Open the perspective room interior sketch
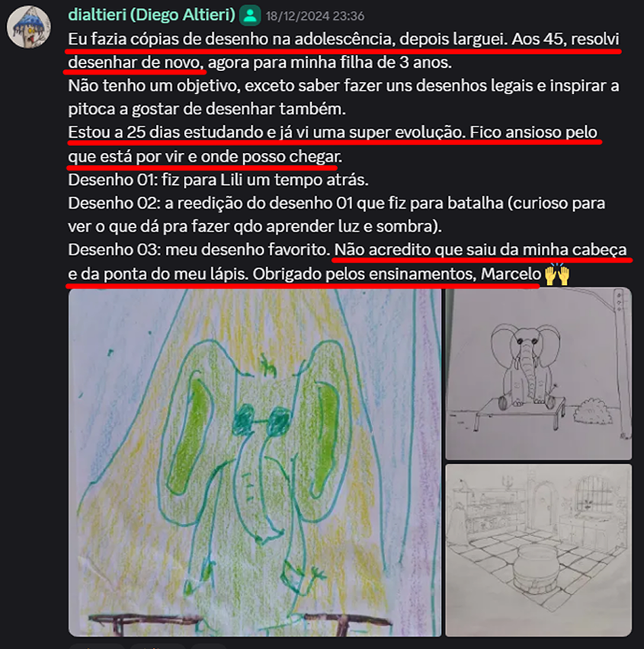 pyautogui.click(x=538, y=550)
